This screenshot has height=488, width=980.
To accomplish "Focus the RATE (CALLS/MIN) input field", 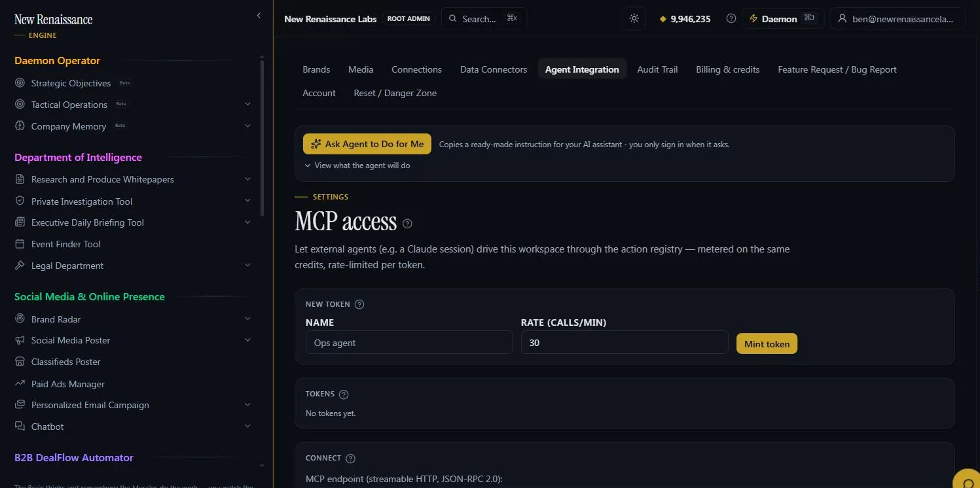I will [x=625, y=342].
